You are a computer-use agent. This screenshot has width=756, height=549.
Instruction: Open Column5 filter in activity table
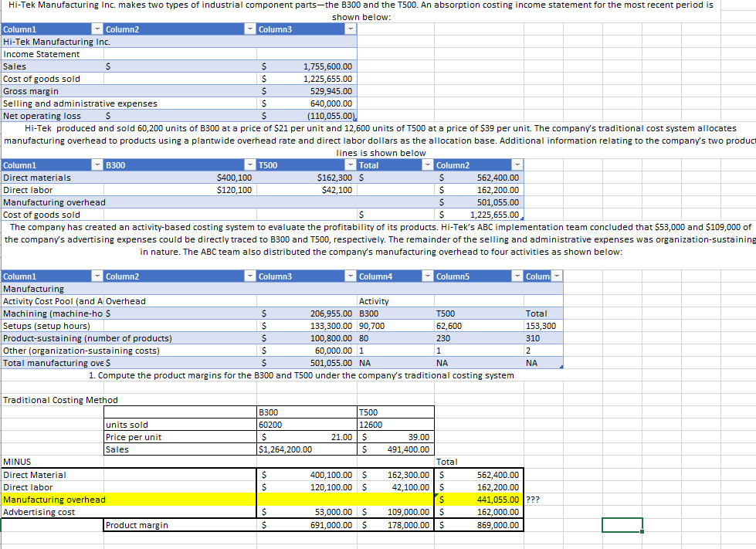(x=517, y=276)
